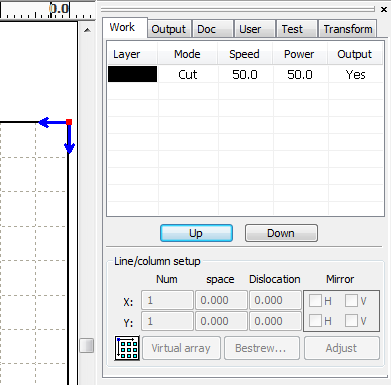The image size is (391, 385).
Task: Switch to the Work tab
Action: pyautogui.click(x=125, y=27)
